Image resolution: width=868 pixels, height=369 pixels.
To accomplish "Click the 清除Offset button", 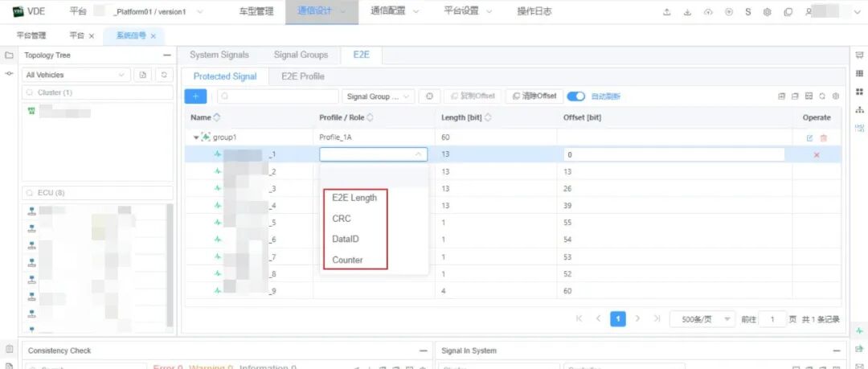I will pyautogui.click(x=534, y=96).
